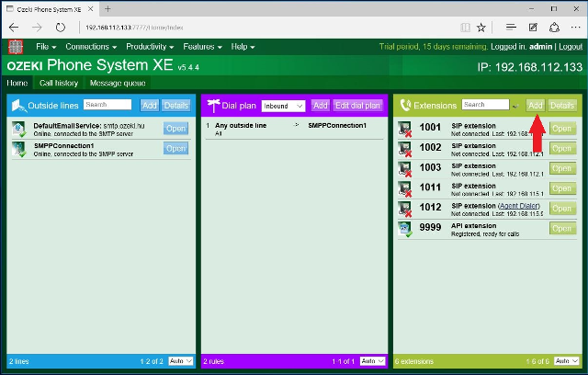Viewport: 588px width, 375px height.
Task: Click the Outside lines panel icon
Action: click(18, 106)
